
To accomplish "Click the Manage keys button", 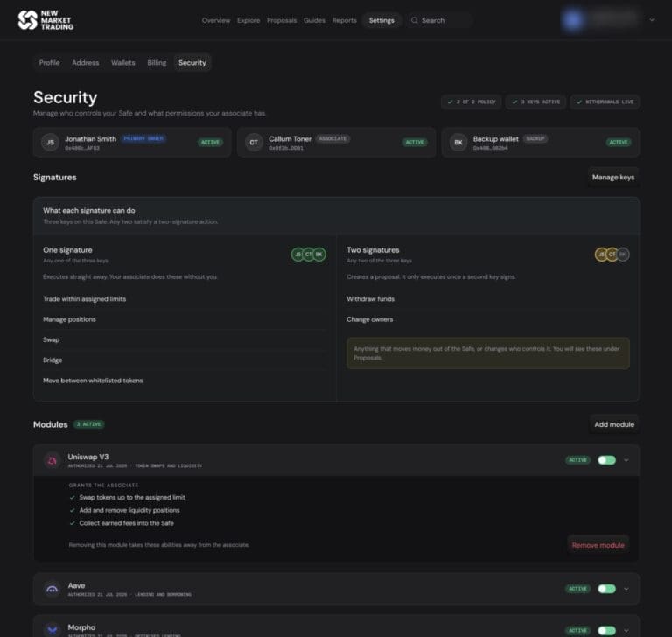I will tap(613, 177).
